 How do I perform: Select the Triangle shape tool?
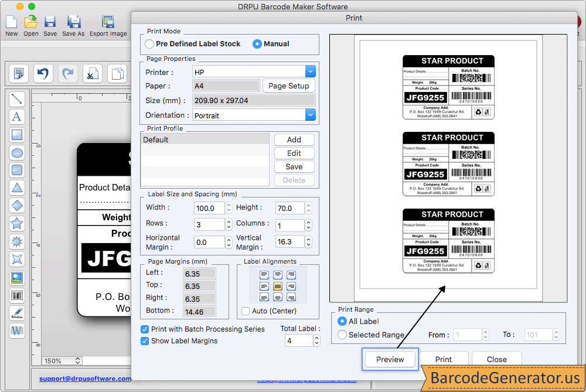click(17, 188)
